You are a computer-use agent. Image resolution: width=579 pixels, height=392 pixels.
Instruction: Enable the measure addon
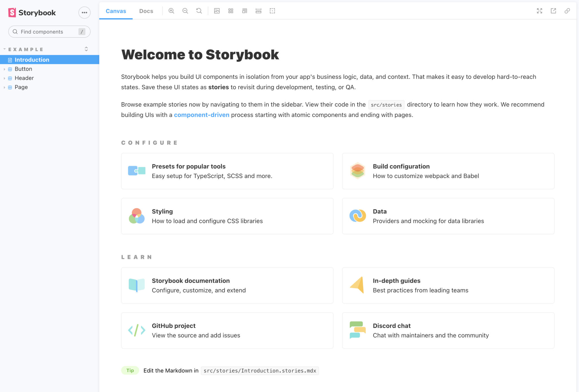258,11
